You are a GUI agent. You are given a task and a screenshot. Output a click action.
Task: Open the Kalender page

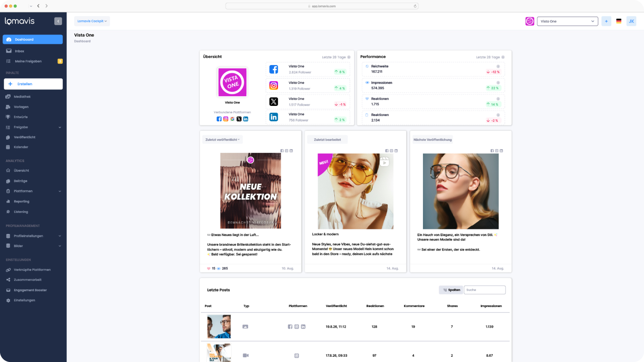click(21, 147)
